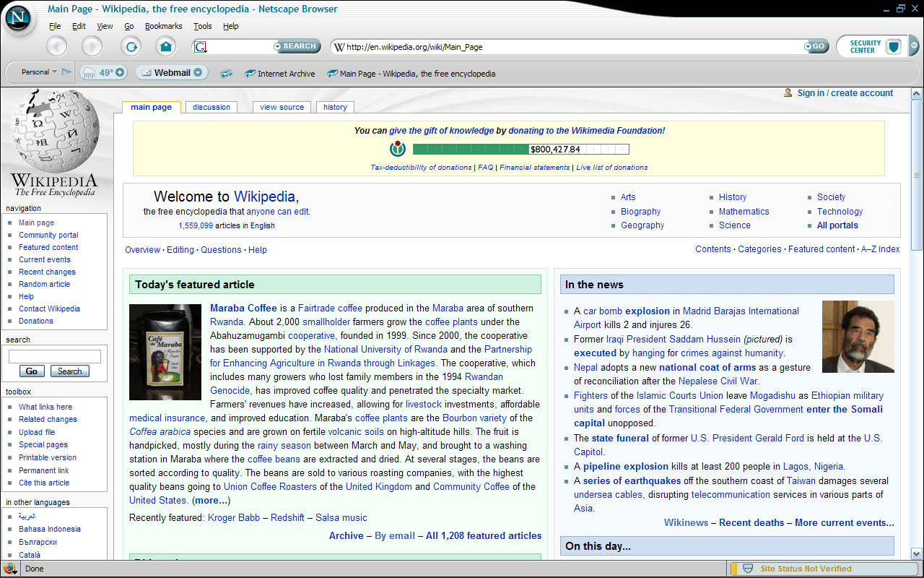Click the donation progress bar
Screen dimensions: 924x578
[x=520, y=150]
